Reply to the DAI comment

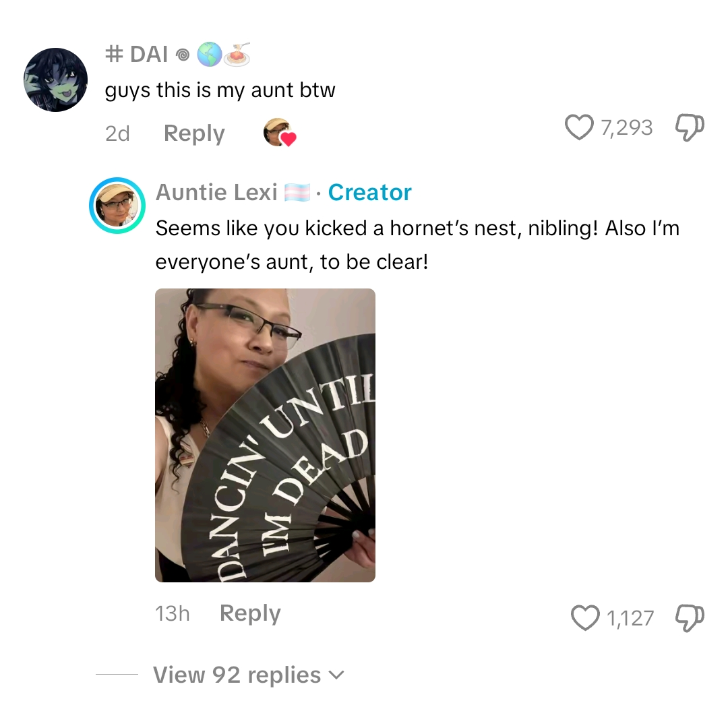194,133
